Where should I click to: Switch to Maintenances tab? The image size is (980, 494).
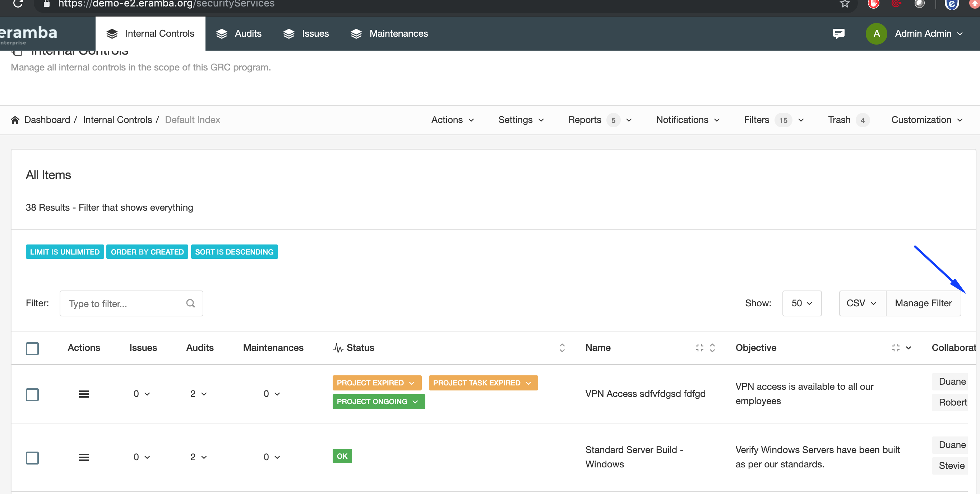coord(389,33)
